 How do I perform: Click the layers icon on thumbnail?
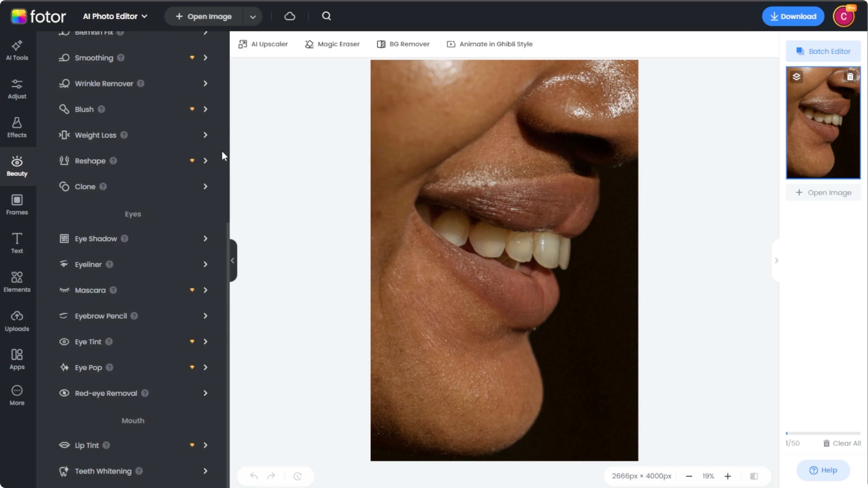pyautogui.click(x=797, y=77)
